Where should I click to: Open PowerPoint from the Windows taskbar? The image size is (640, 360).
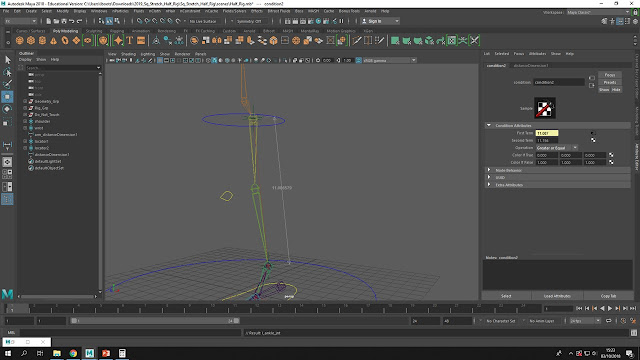(106, 353)
